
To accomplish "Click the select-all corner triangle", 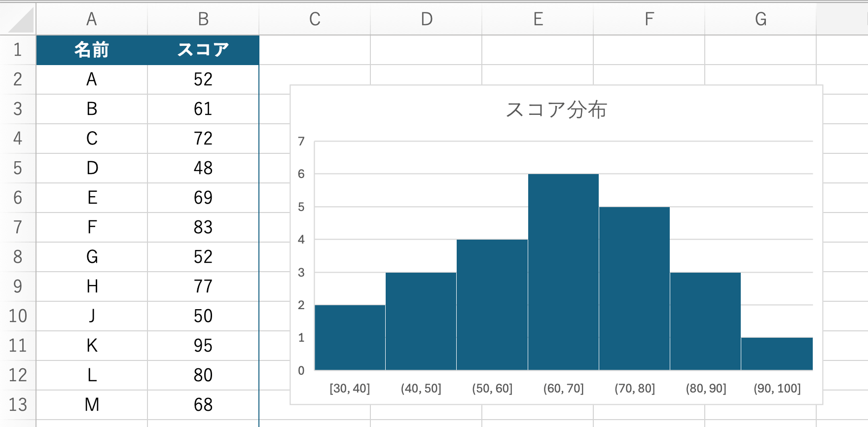I will (20, 20).
